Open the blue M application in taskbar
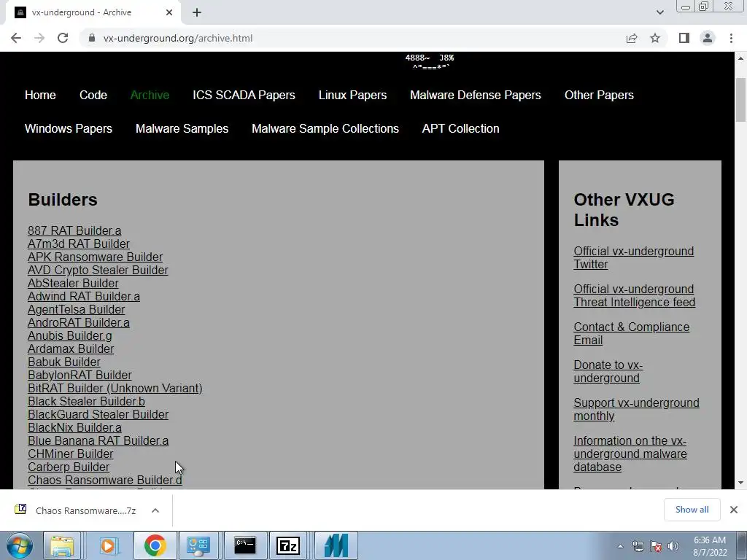Screen dimensions: 747x560 pos(336,545)
